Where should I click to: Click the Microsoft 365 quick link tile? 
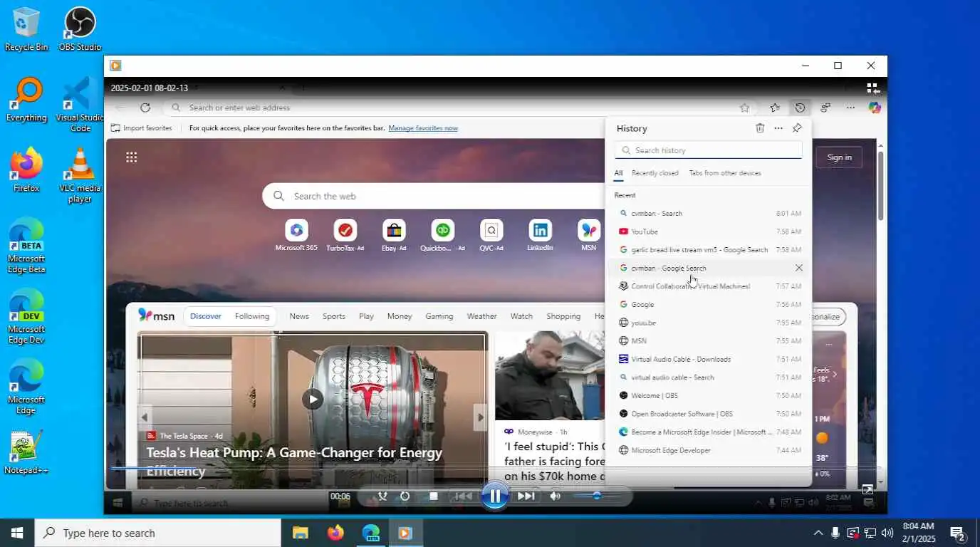296,235
